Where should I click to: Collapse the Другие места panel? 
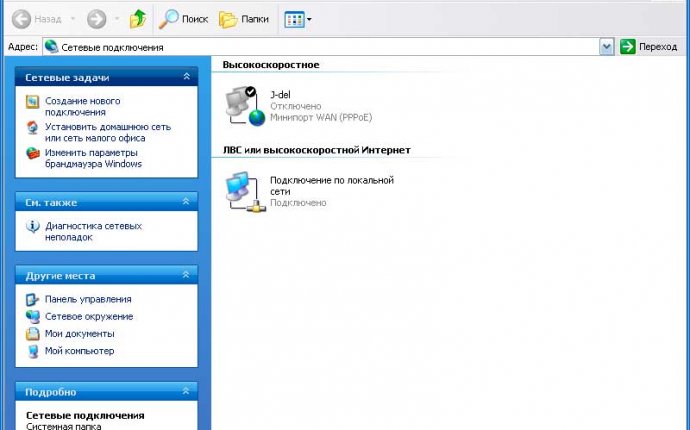186,275
